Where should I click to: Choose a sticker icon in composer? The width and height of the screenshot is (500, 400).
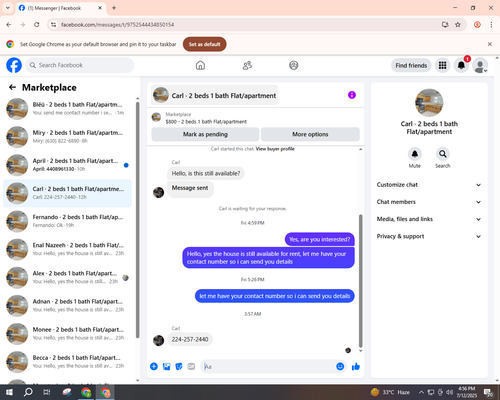(x=179, y=367)
